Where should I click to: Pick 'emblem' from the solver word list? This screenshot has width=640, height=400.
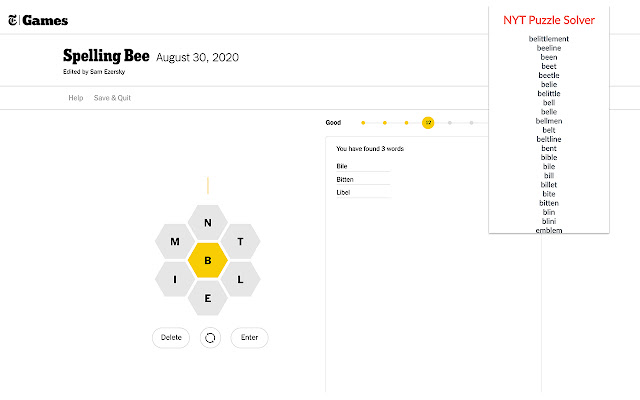pos(548,230)
